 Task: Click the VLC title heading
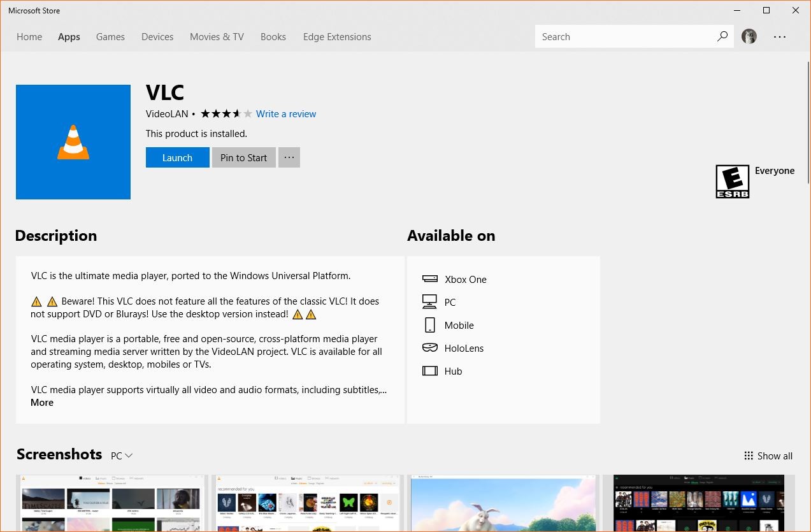165,92
